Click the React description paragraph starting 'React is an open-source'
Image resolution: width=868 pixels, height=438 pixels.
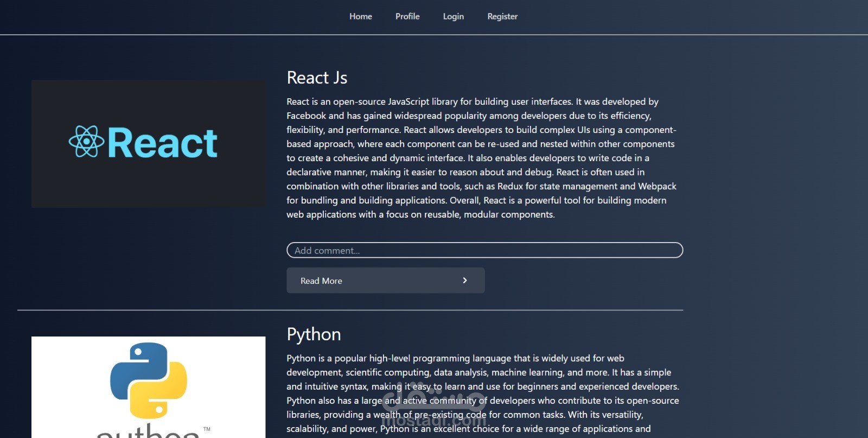482,158
